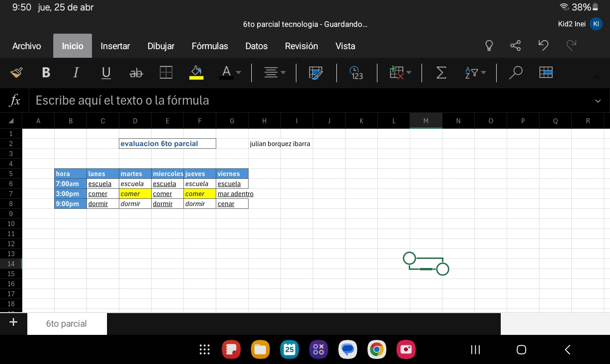Viewport: 610px width, 364px height.
Task: Toggle bold formatting
Action: pyautogui.click(x=46, y=73)
